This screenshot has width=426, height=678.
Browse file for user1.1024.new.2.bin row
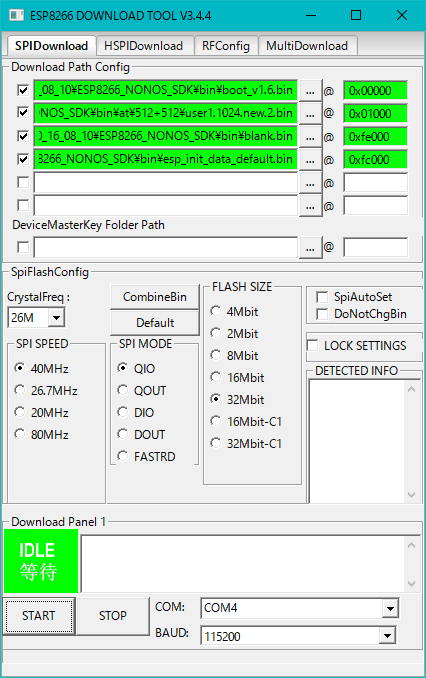point(310,114)
